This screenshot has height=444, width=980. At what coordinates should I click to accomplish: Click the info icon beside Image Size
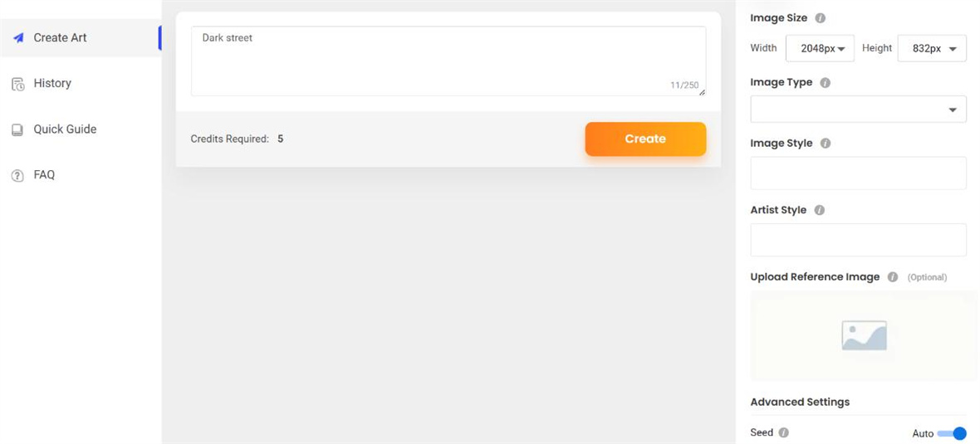point(821,17)
